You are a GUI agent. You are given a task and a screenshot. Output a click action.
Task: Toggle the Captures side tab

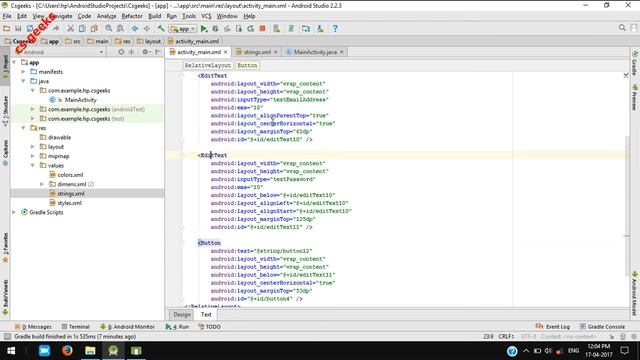[5, 153]
